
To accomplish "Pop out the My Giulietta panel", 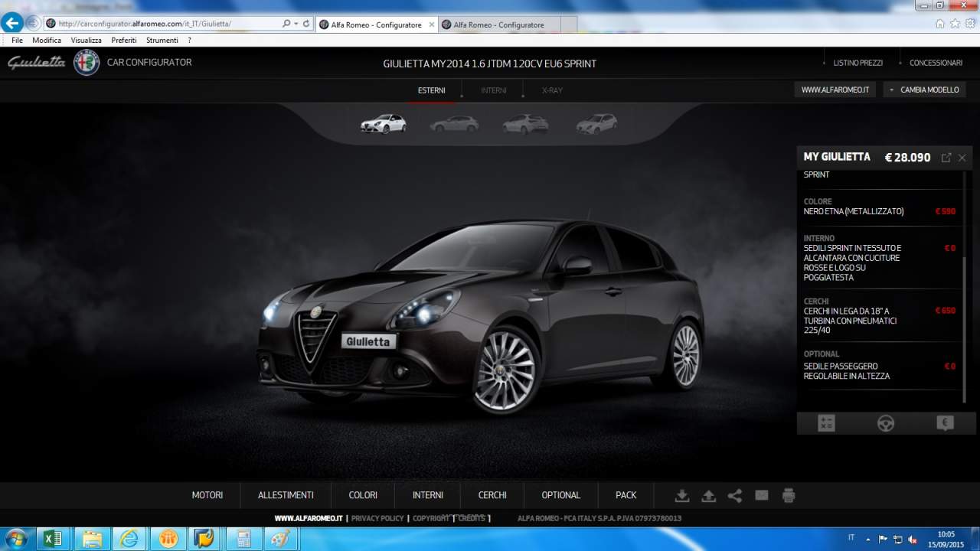I will (x=946, y=158).
